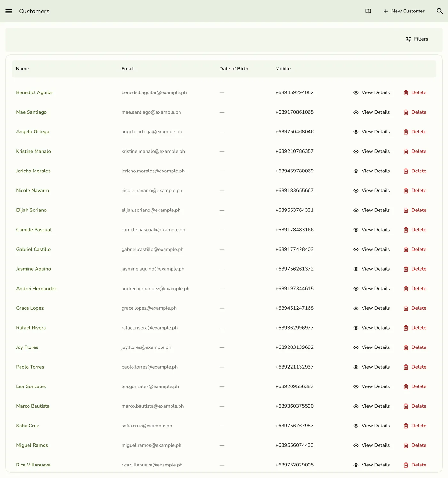This screenshot has width=448, height=478.
Task: Click trash icon for Kristine Manalo
Action: coord(406,152)
